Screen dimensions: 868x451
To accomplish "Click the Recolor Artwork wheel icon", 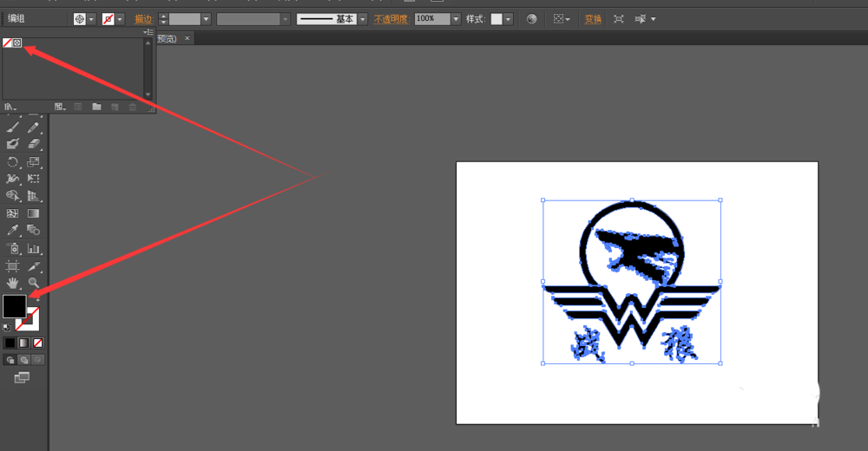I will [x=531, y=19].
